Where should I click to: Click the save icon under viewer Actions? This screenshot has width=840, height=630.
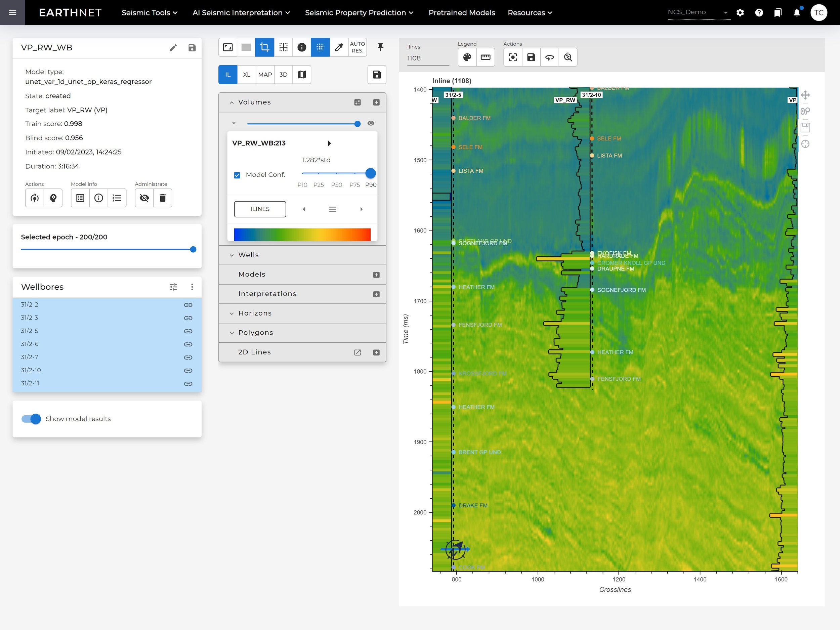coord(531,57)
